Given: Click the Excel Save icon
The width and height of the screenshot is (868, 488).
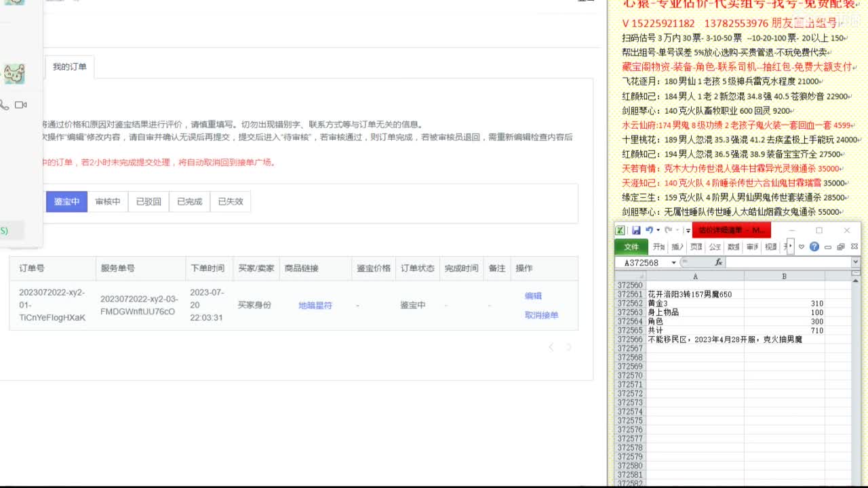Looking at the screenshot, I should coord(637,230).
